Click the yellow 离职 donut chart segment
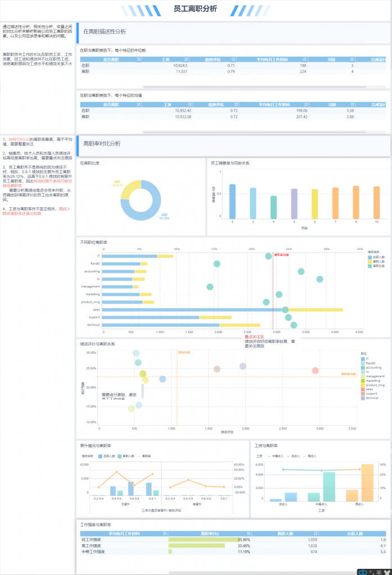Image resolution: width=392 pixels, height=575 pixels. pyautogui.click(x=129, y=189)
